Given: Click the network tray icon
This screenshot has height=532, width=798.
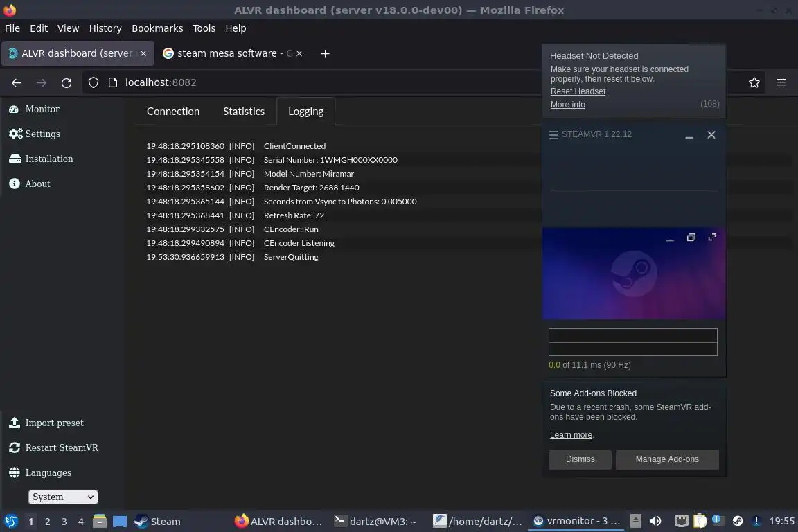Looking at the screenshot, I should click(681, 521).
